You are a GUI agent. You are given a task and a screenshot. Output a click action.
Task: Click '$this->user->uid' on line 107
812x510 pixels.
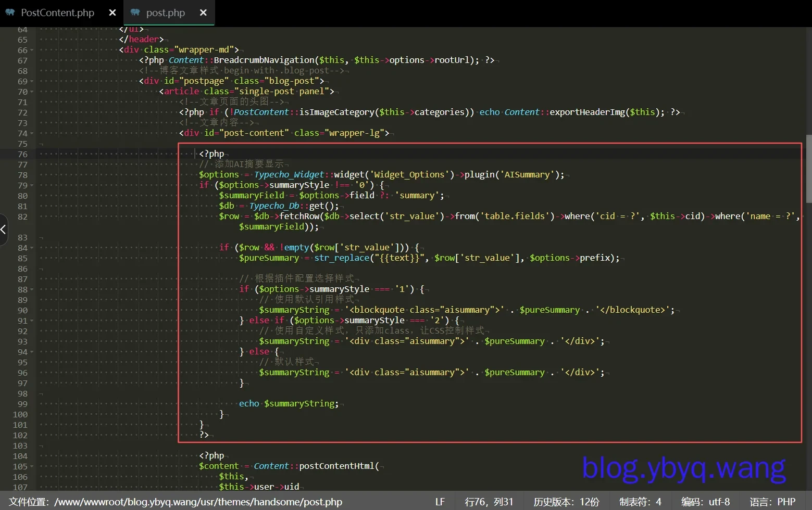(x=259, y=487)
